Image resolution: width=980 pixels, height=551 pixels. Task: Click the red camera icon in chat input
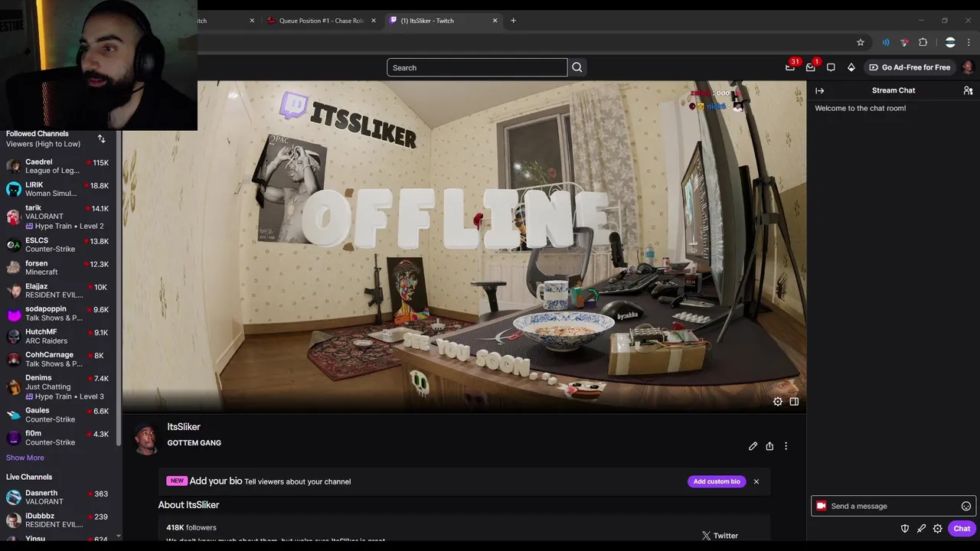822,506
